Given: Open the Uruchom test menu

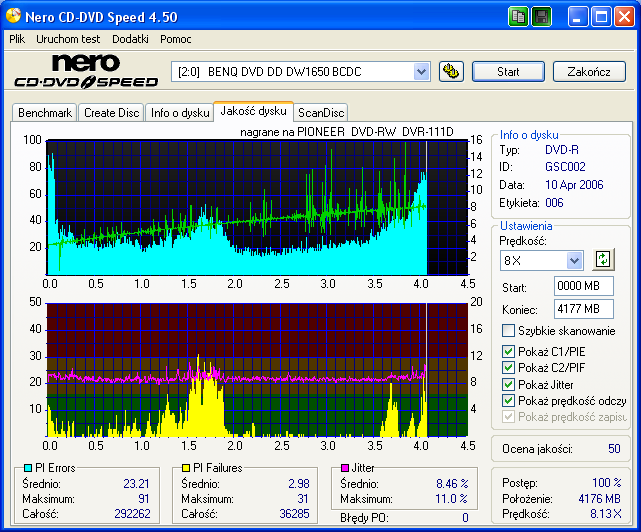Looking at the screenshot, I should point(68,39).
